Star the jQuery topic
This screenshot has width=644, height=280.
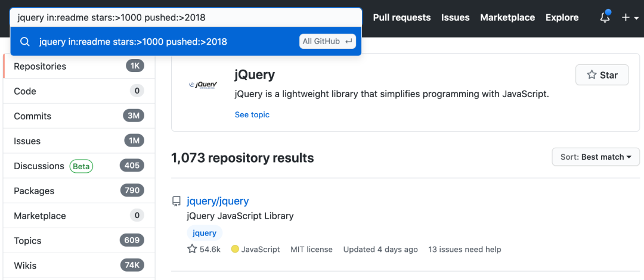602,74
